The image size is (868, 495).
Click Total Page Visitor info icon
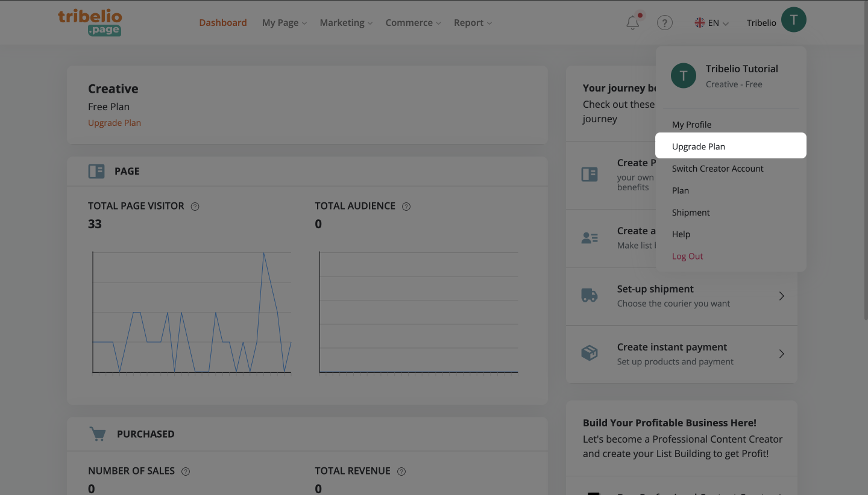tap(195, 207)
